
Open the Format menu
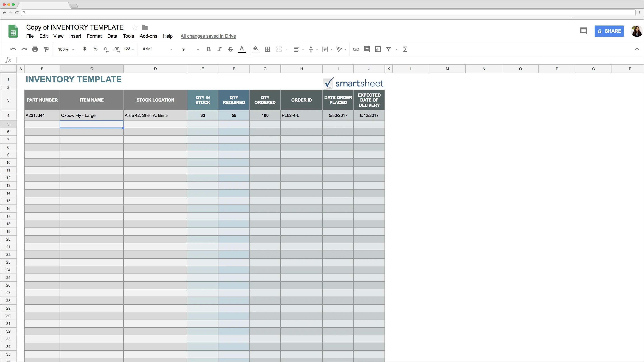point(94,36)
